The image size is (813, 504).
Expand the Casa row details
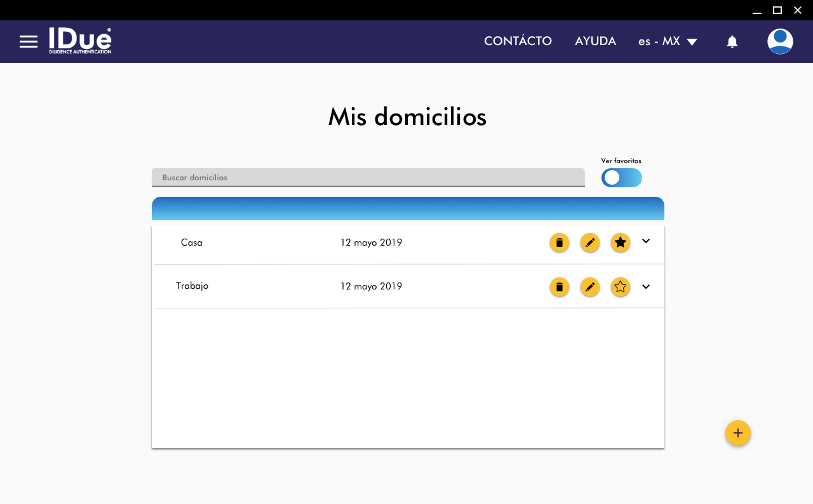pos(646,241)
